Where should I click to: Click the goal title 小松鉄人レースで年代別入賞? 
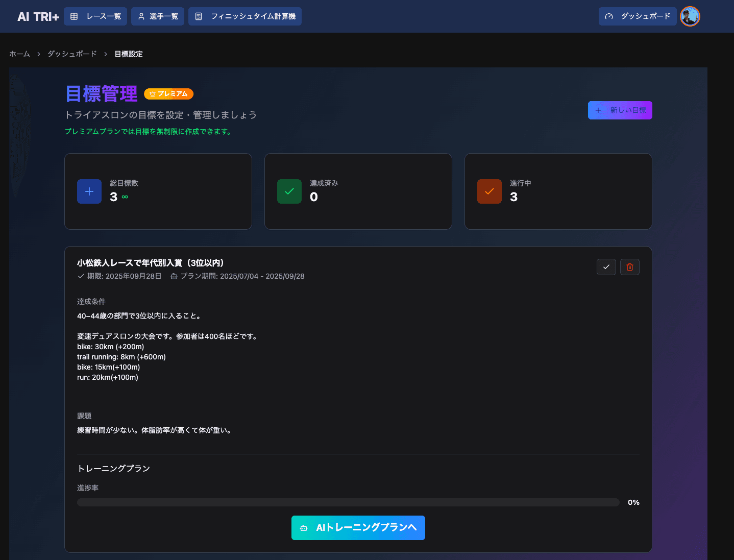[x=151, y=263]
